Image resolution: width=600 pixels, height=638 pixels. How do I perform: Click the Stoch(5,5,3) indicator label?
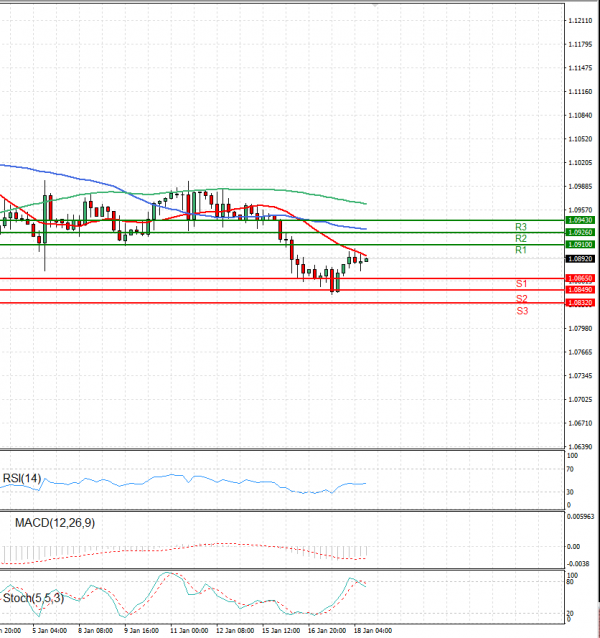[x=33, y=598]
